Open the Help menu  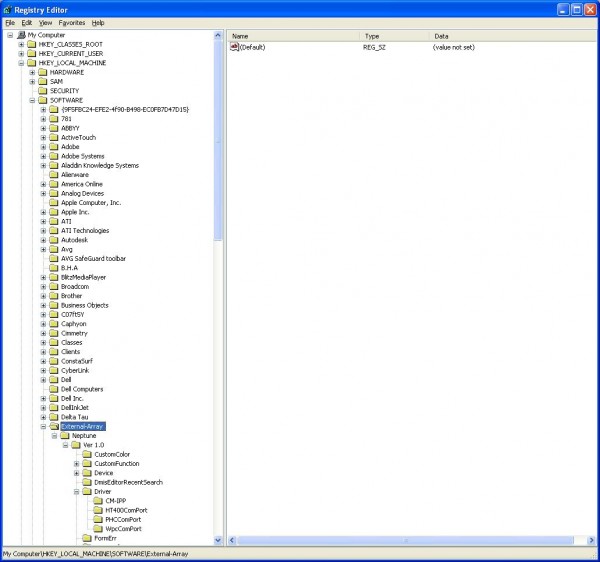pos(98,23)
